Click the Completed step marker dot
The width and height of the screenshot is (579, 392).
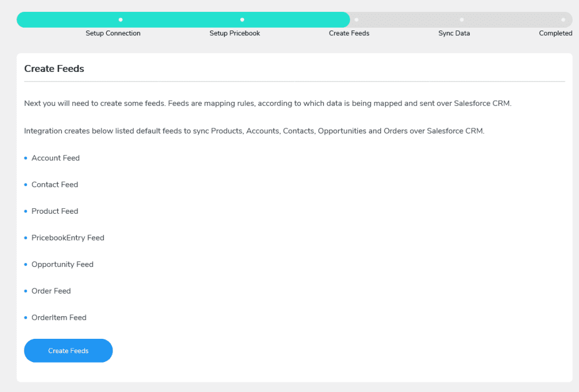(x=563, y=19)
